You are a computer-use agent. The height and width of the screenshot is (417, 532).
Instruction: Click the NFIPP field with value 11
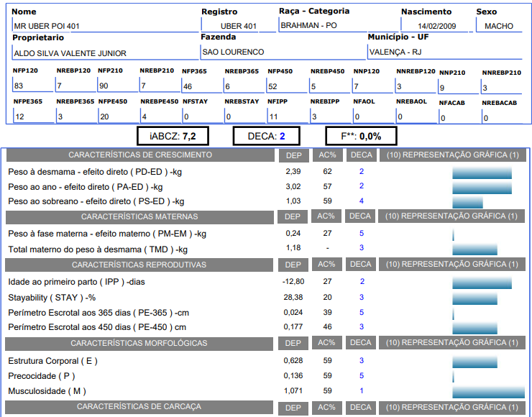(287, 116)
